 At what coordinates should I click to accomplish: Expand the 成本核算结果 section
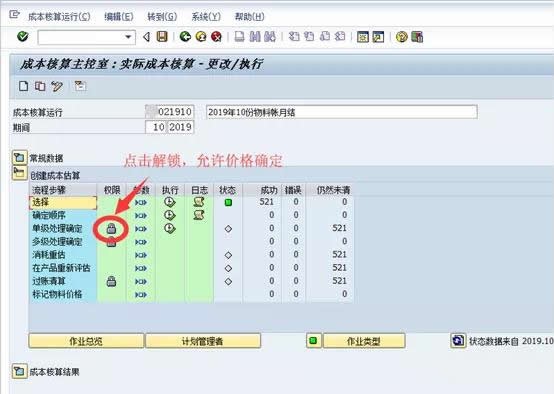[x=19, y=372]
